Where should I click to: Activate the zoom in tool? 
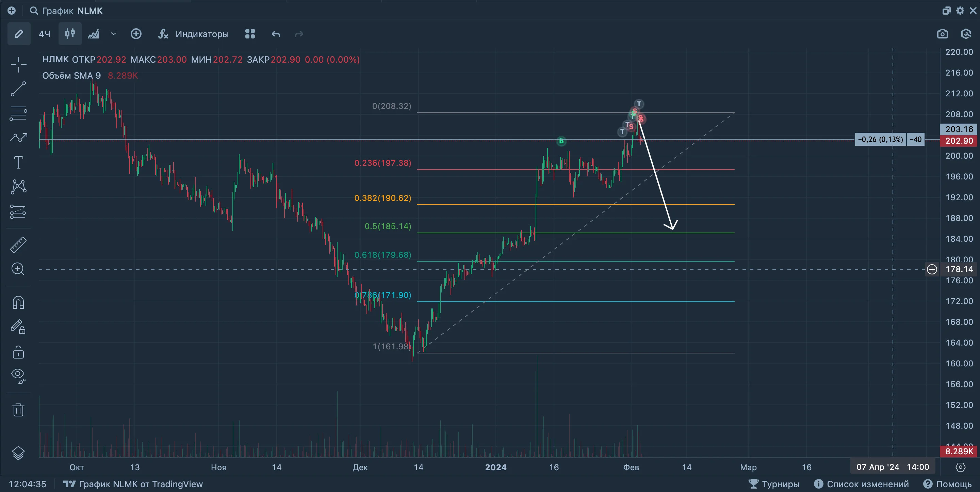click(18, 269)
